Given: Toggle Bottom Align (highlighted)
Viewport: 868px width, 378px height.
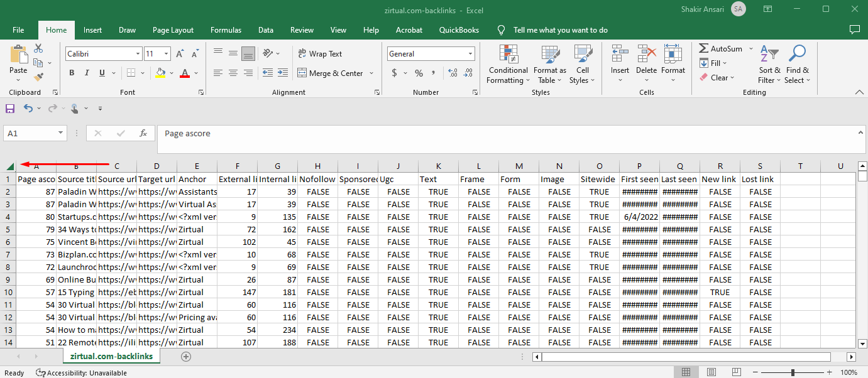Looking at the screenshot, I should (248, 53).
